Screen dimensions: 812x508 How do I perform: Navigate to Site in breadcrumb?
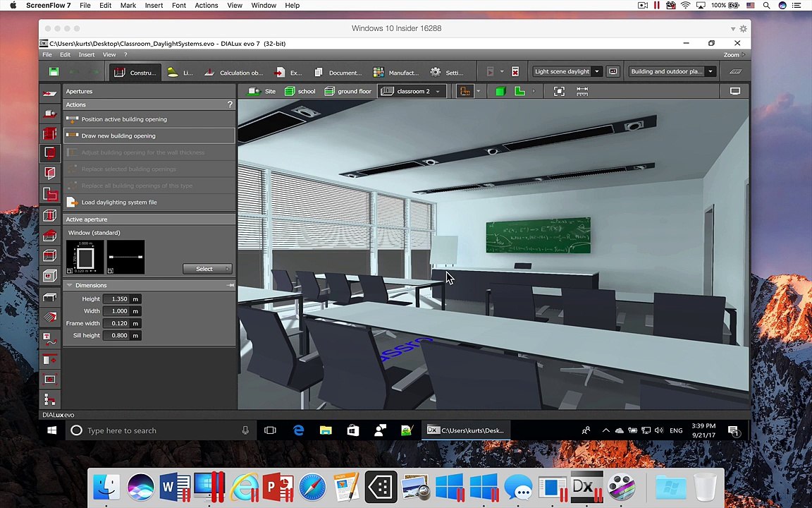(x=262, y=91)
